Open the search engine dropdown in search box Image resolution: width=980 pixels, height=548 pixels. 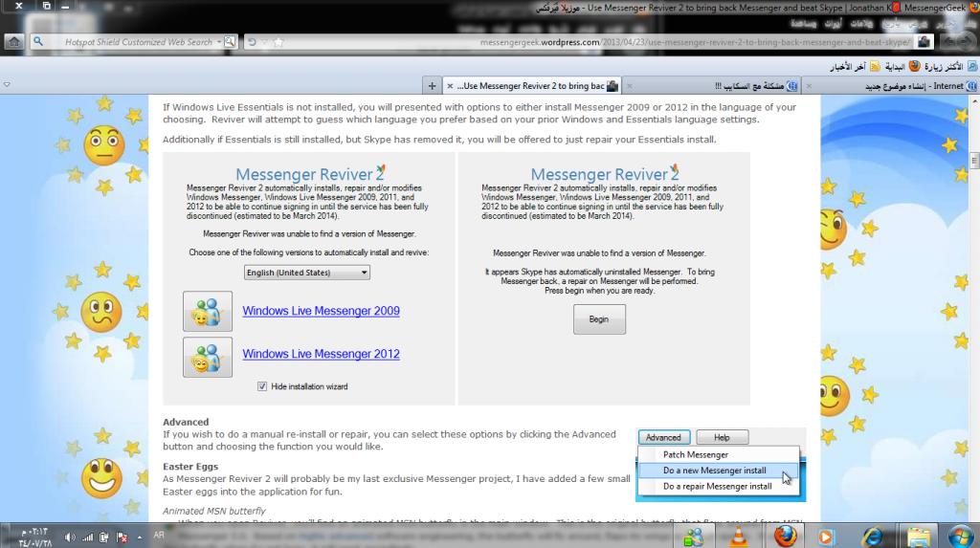tap(230, 42)
